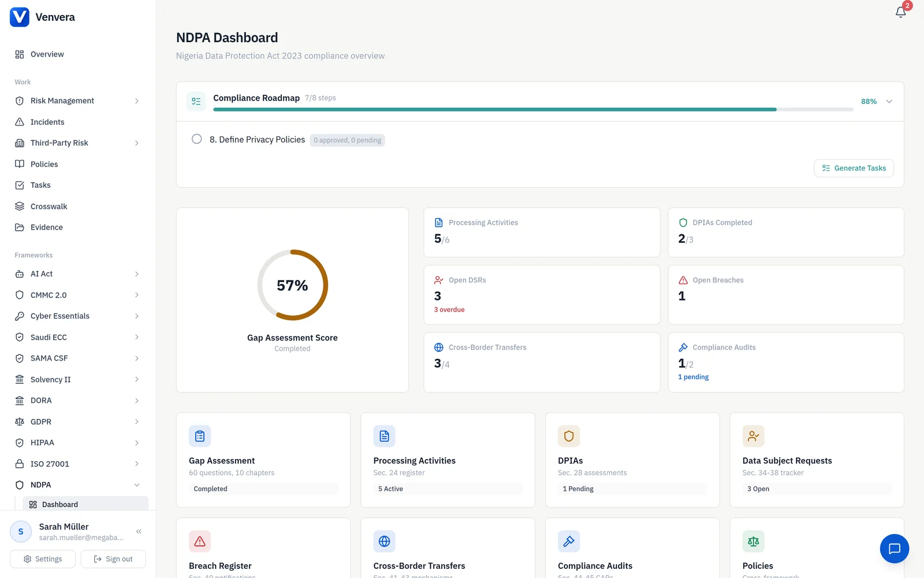Click the Crosswalk layers icon
Image resolution: width=924 pixels, height=578 pixels.
pos(20,206)
